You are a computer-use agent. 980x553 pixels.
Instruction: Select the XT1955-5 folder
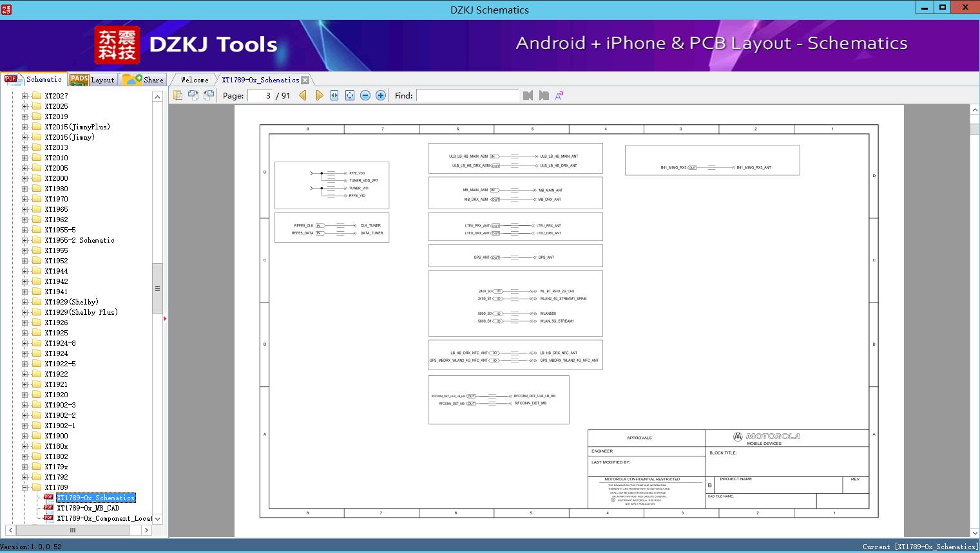60,230
